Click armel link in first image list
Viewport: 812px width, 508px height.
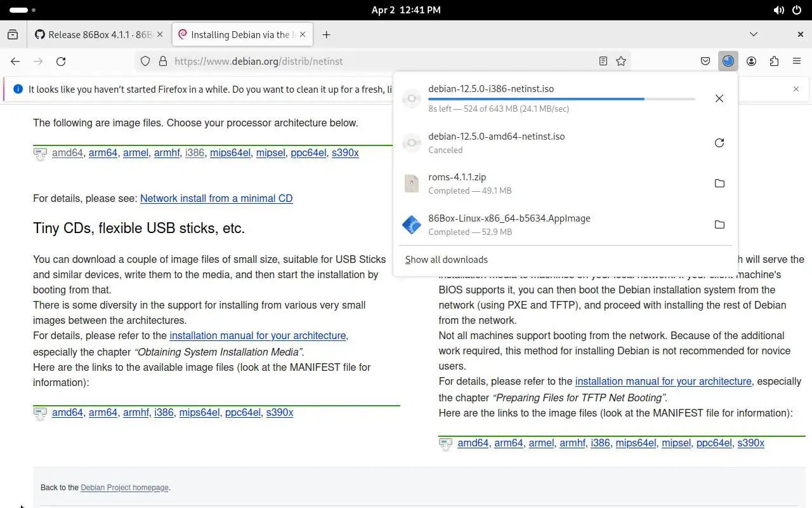point(135,153)
